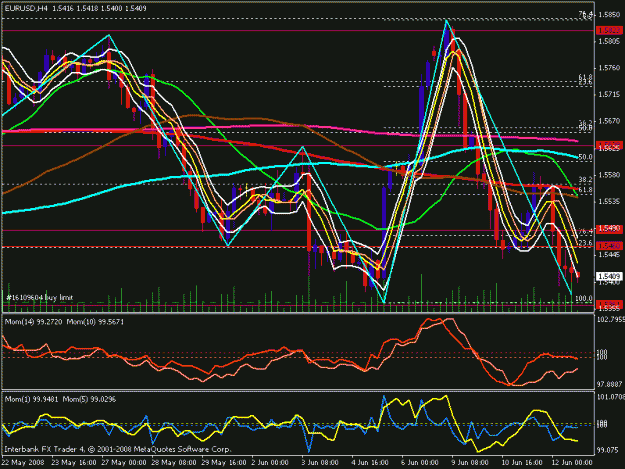Click the 99.075 momentum scale value
The width and height of the screenshot is (625, 469).
point(608,450)
